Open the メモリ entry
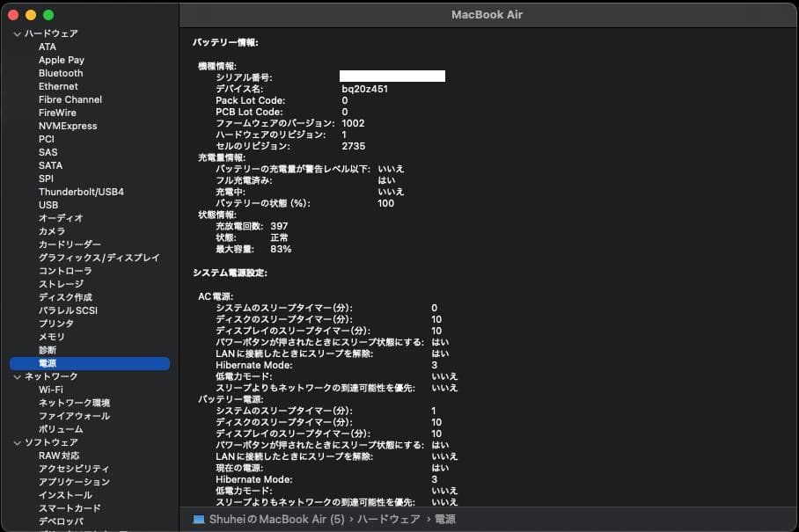 (51, 338)
